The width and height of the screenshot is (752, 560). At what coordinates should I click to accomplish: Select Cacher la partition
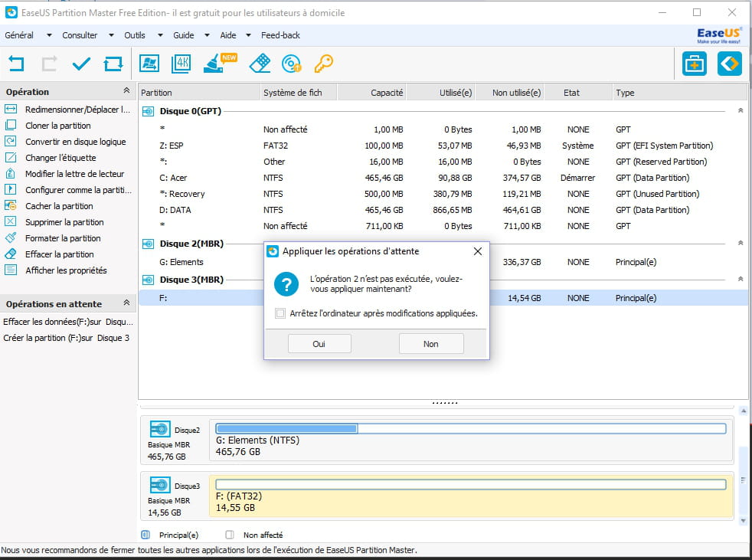tap(49, 206)
